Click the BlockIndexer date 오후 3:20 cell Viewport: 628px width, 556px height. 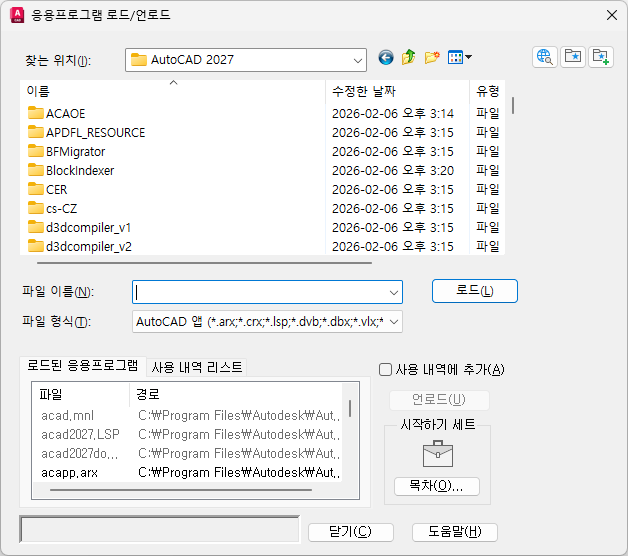[x=392, y=170]
